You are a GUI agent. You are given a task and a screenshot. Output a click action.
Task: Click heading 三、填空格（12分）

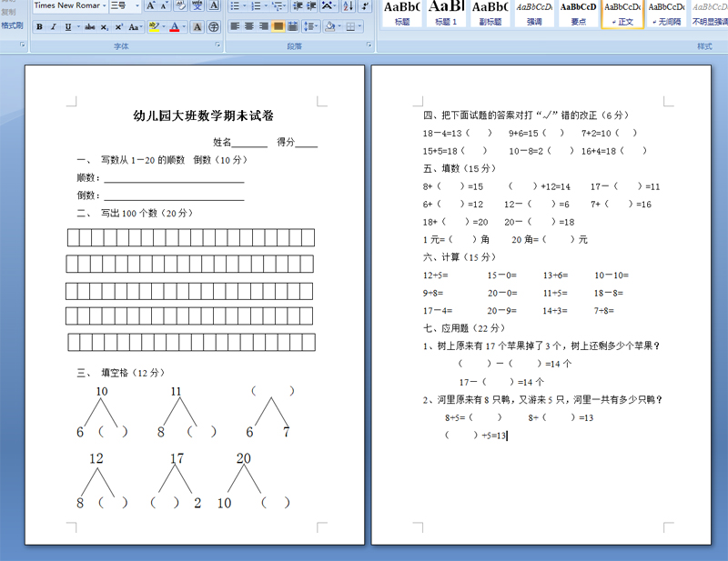pos(121,373)
